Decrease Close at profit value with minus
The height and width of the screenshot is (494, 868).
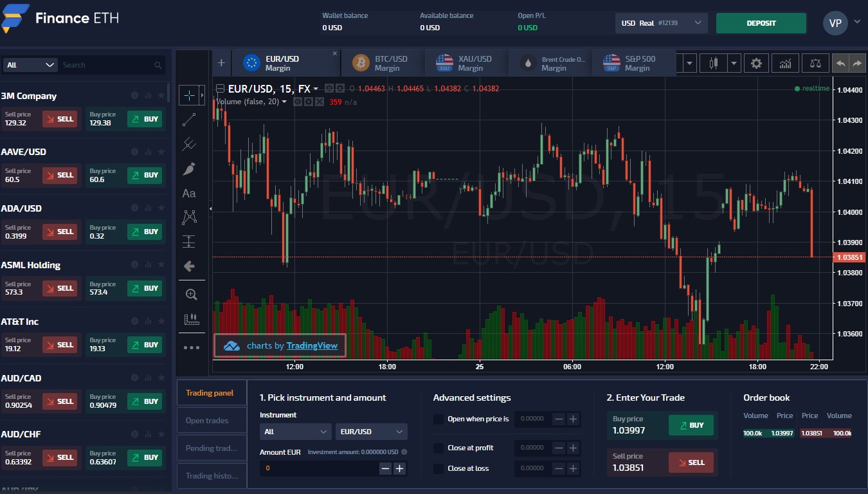tap(559, 448)
